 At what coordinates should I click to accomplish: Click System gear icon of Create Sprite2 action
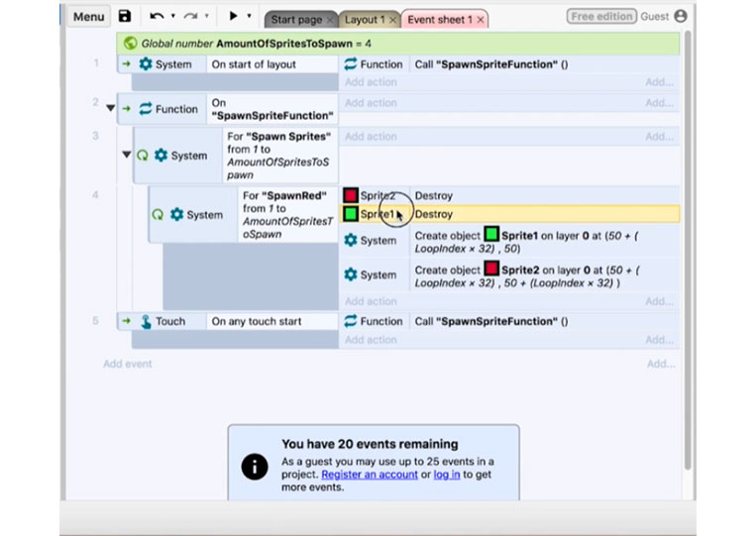[x=351, y=274]
